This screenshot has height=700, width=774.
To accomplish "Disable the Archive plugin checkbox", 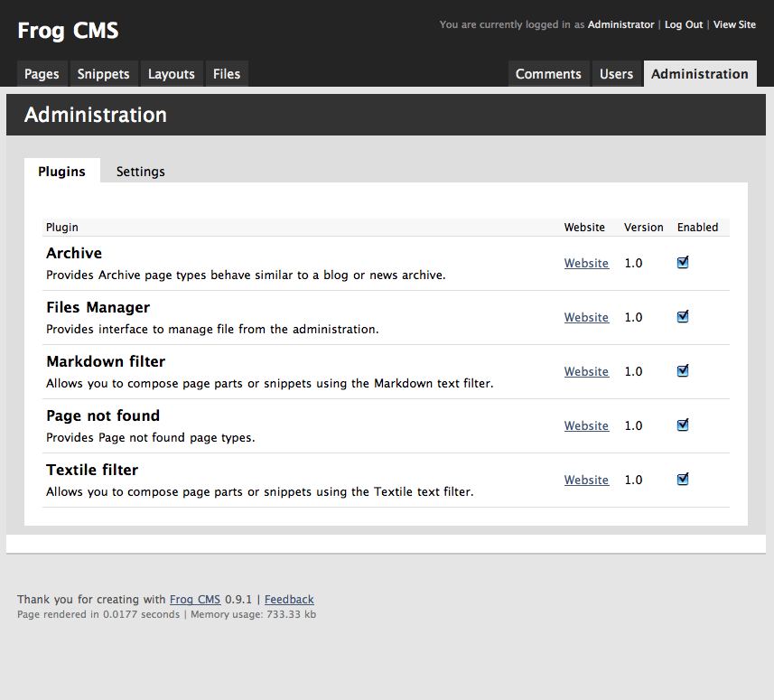I will 683,263.
